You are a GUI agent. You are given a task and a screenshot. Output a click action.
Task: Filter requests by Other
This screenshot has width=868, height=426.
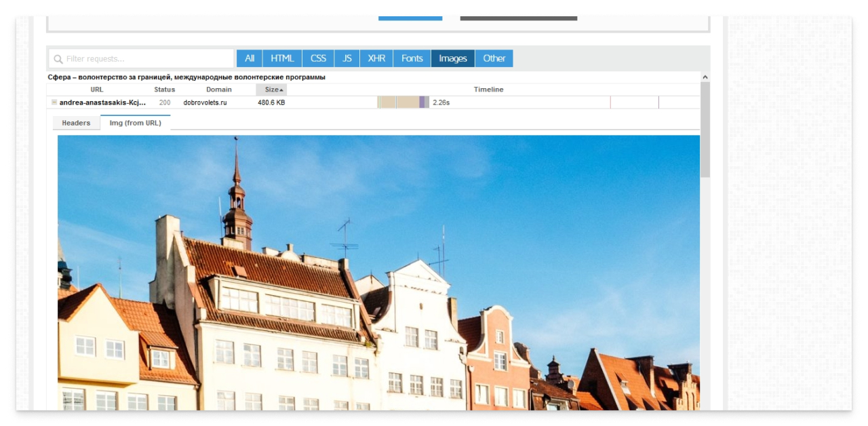pos(494,58)
